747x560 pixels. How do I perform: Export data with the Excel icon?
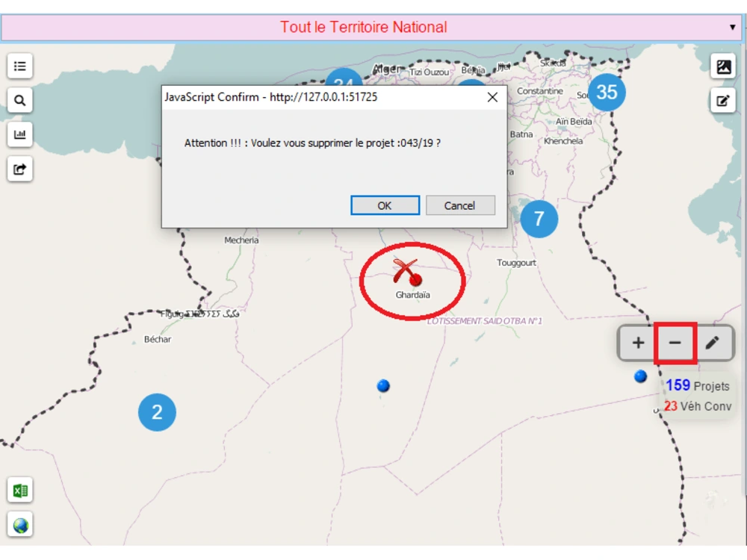[x=20, y=490]
